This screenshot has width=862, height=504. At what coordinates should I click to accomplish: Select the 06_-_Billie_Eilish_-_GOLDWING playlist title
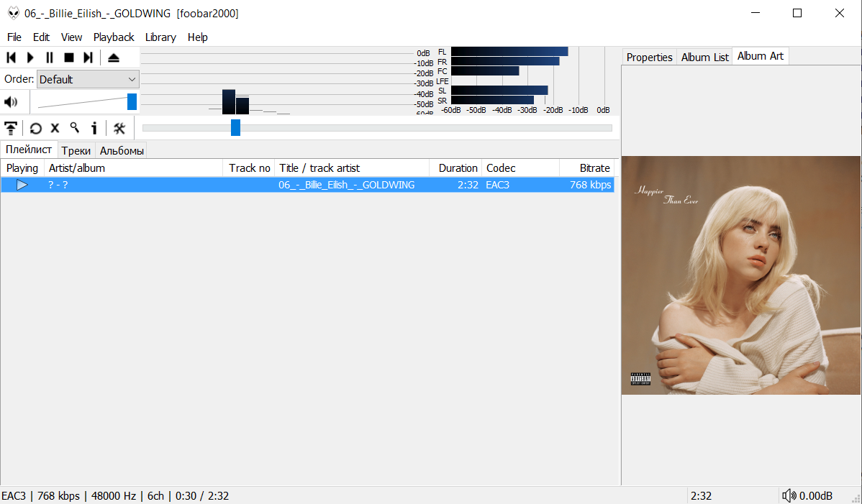coord(346,185)
